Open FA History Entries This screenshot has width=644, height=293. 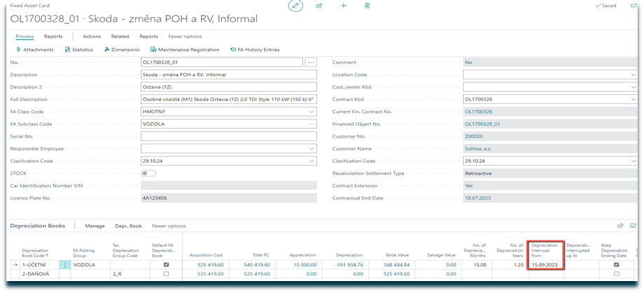click(255, 50)
